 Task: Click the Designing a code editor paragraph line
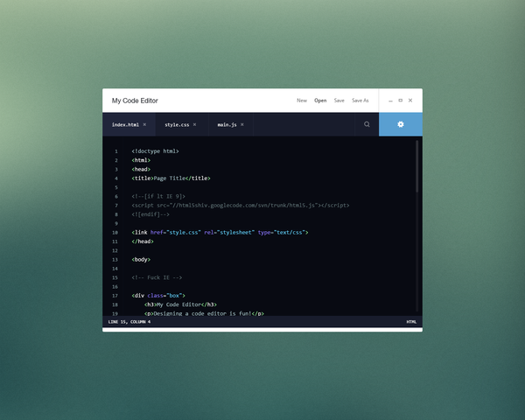click(204, 313)
